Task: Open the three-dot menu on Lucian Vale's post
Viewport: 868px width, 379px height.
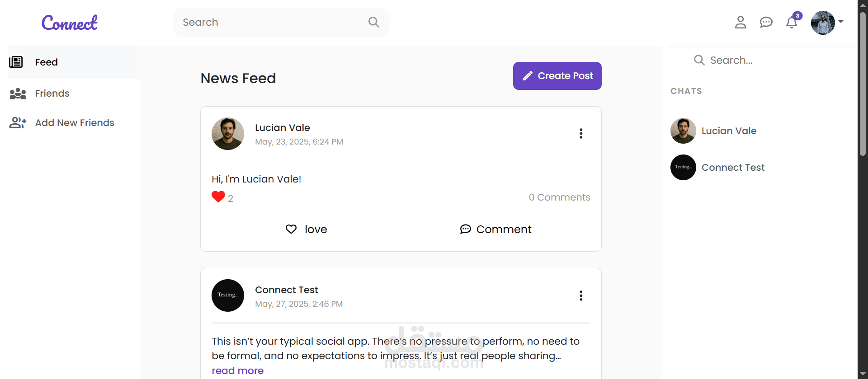Action: point(581,134)
